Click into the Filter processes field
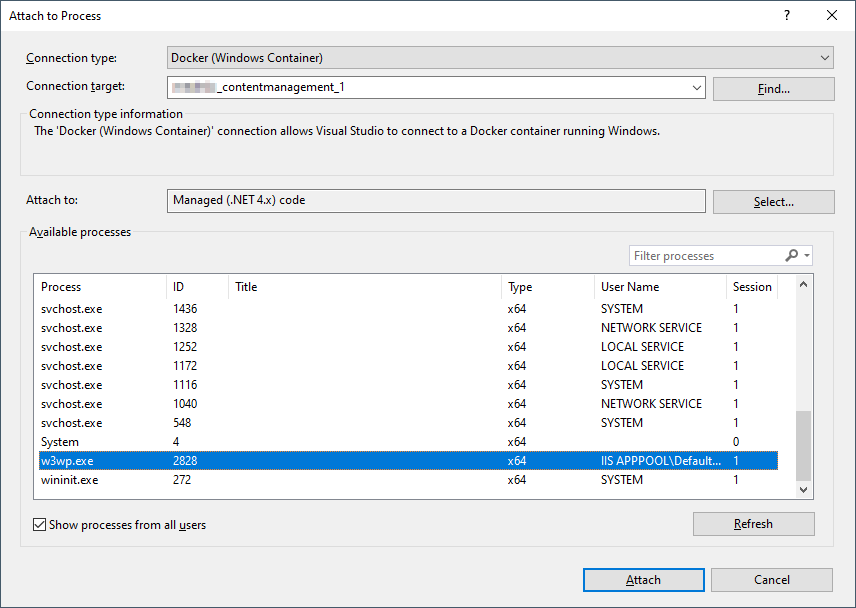 click(707, 255)
